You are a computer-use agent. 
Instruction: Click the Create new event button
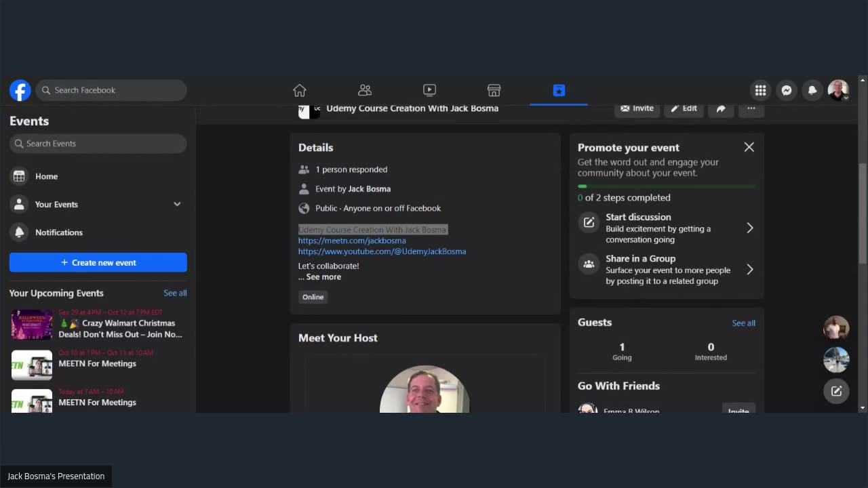(98, 262)
